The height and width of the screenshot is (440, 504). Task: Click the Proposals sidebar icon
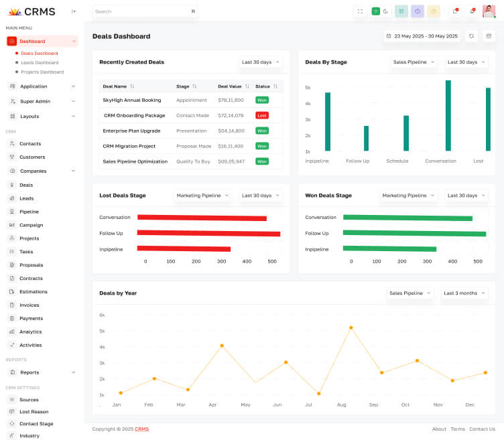pyautogui.click(x=12, y=265)
